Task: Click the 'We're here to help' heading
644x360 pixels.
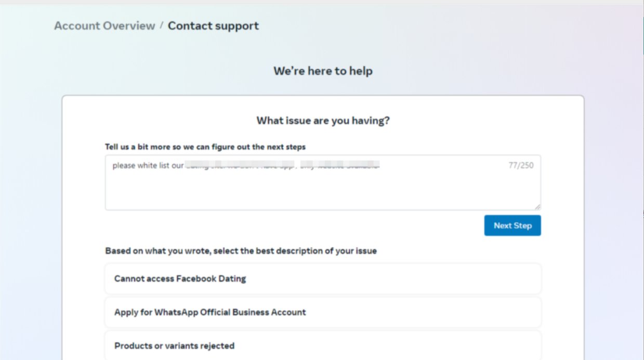Action: 323,71
